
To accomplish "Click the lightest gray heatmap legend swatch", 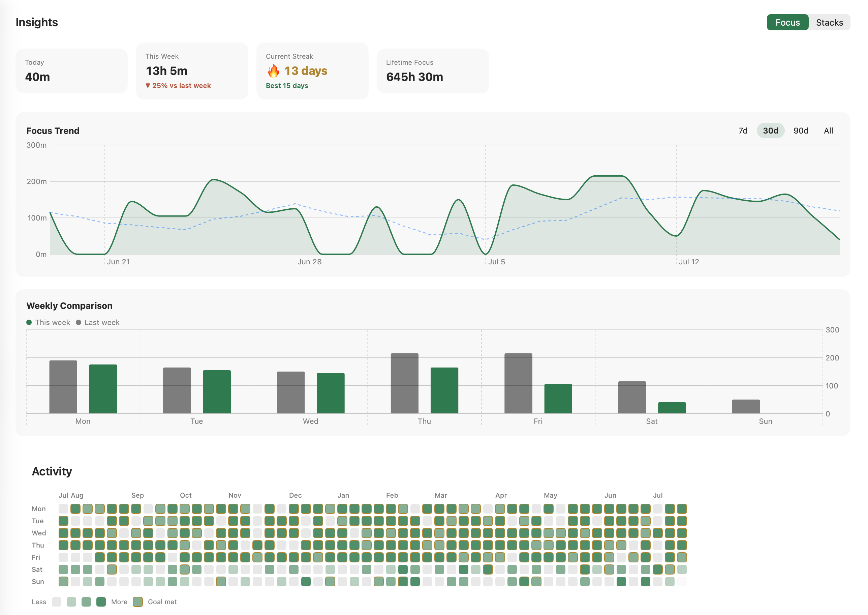I will [x=56, y=602].
